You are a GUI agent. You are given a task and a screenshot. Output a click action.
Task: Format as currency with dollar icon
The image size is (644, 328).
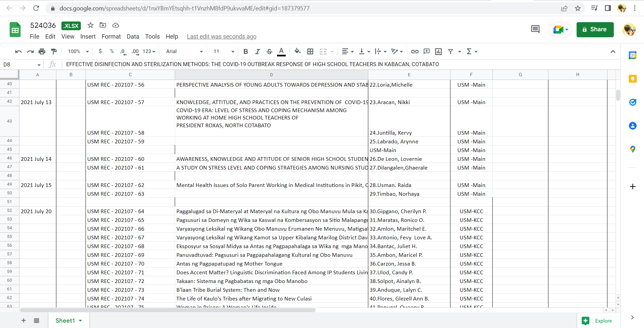point(100,51)
